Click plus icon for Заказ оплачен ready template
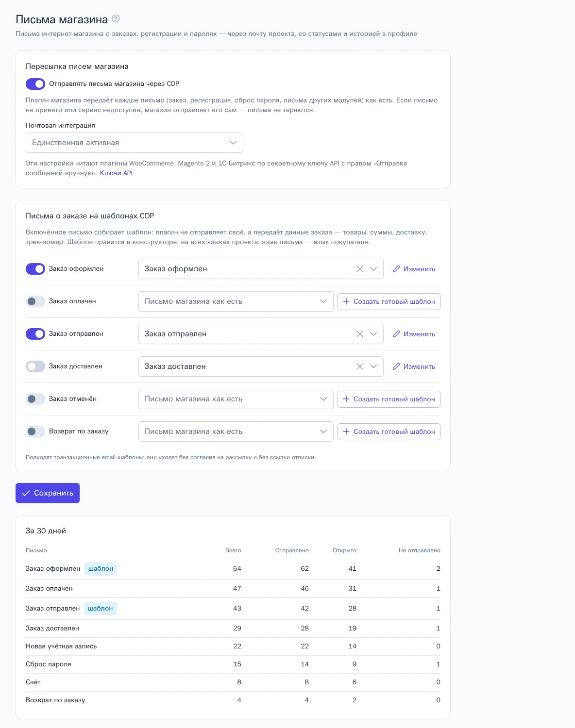575x728 pixels. [346, 301]
